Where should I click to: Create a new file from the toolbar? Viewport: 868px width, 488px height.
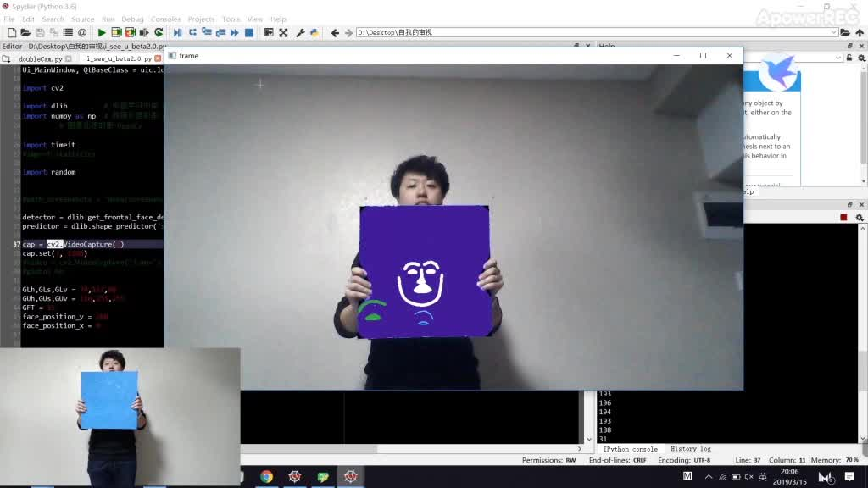[12, 33]
